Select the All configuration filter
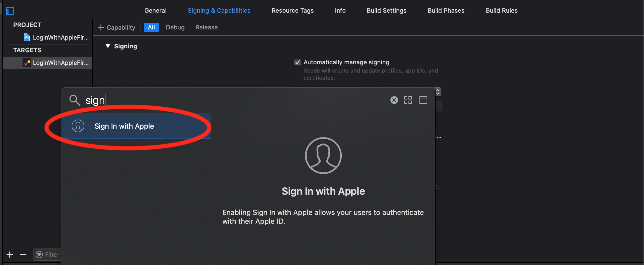This screenshot has width=644, height=265. pos(151,27)
